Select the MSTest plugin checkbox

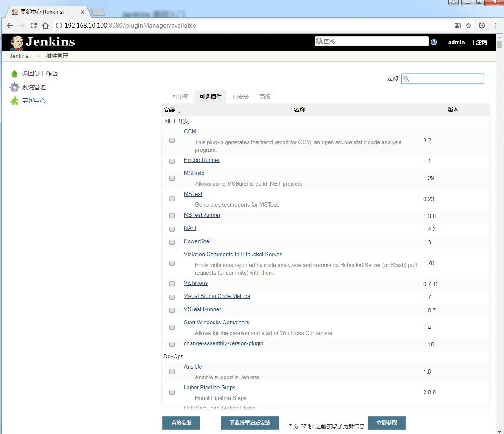(x=172, y=199)
